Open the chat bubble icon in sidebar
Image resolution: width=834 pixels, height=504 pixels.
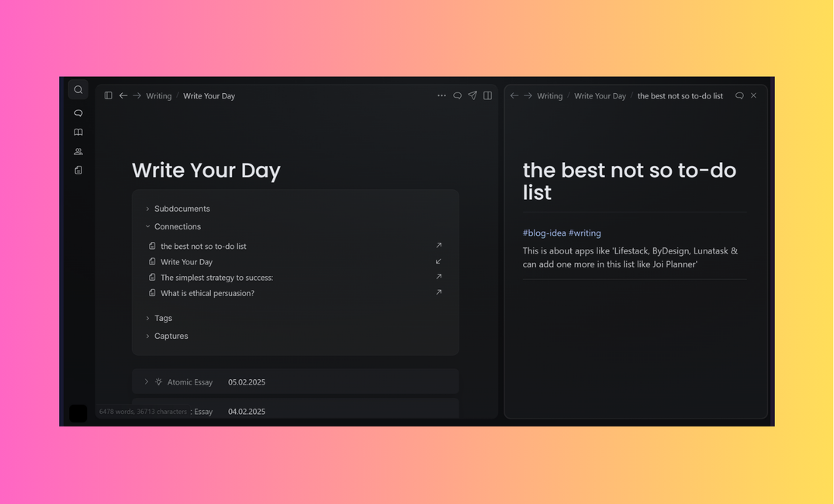(78, 113)
